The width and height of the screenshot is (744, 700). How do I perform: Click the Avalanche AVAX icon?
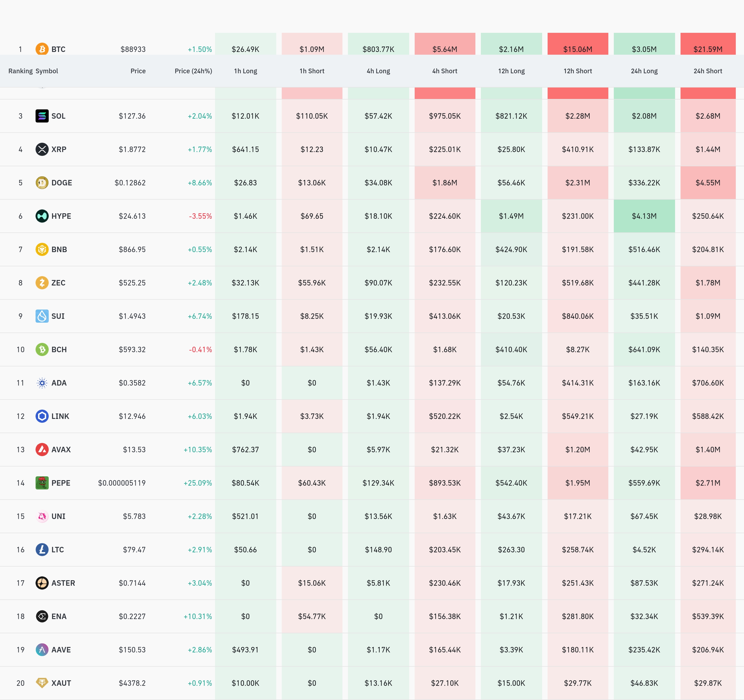click(x=42, y=449)
